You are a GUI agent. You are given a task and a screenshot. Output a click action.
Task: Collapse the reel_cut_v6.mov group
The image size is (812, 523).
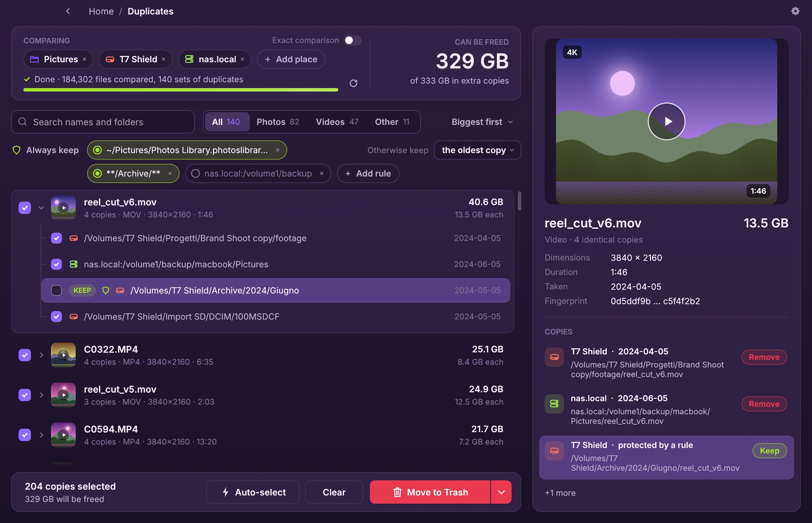coord(41,208)
